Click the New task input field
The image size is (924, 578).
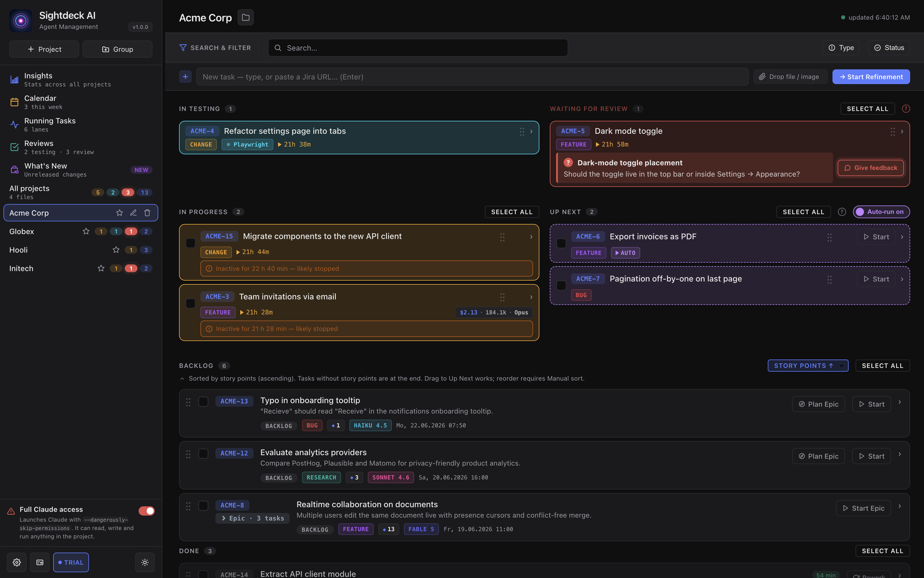click(x=472, y=77)
